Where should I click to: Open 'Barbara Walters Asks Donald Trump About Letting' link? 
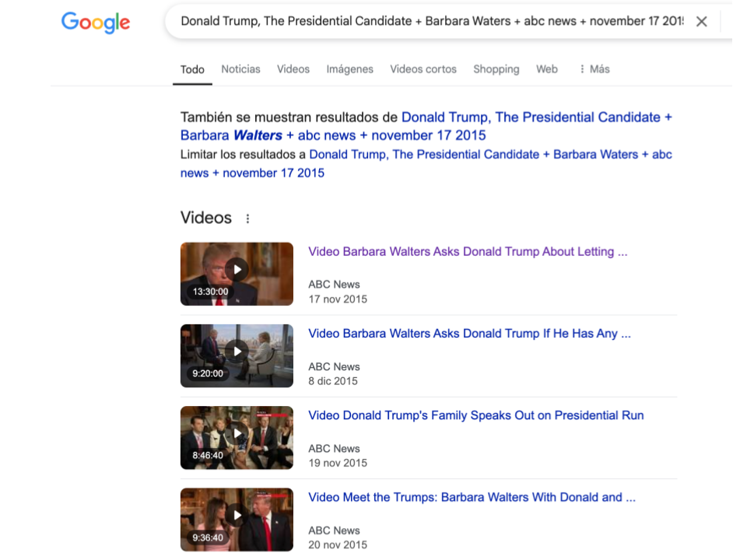[467, 252]
